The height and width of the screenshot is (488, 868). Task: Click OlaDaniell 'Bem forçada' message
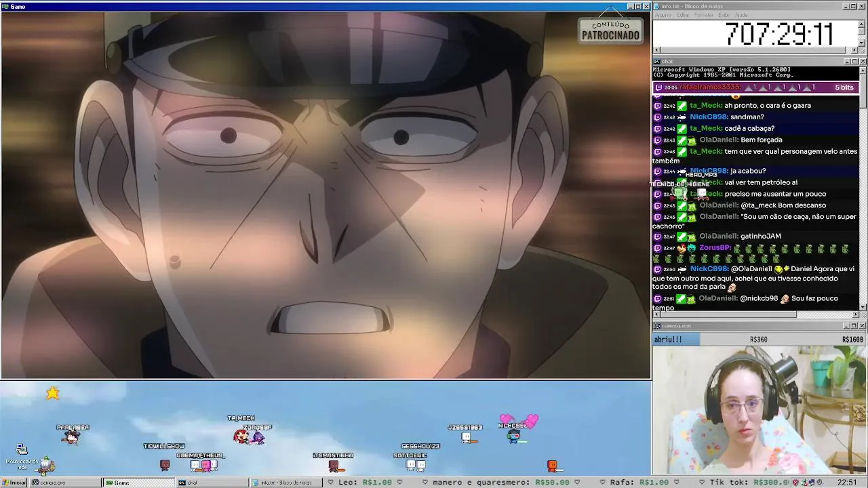pos(761,140)
